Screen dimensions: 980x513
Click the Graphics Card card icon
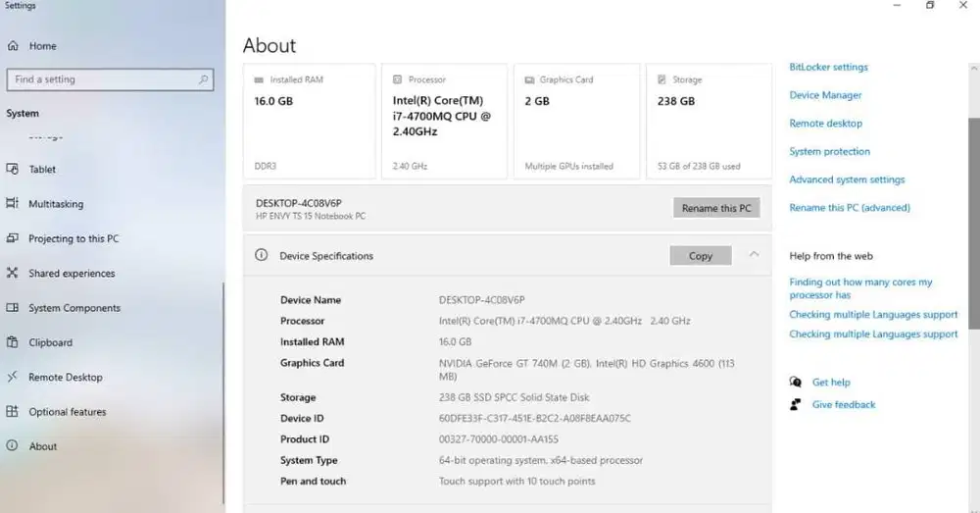(x=529, y=80)
